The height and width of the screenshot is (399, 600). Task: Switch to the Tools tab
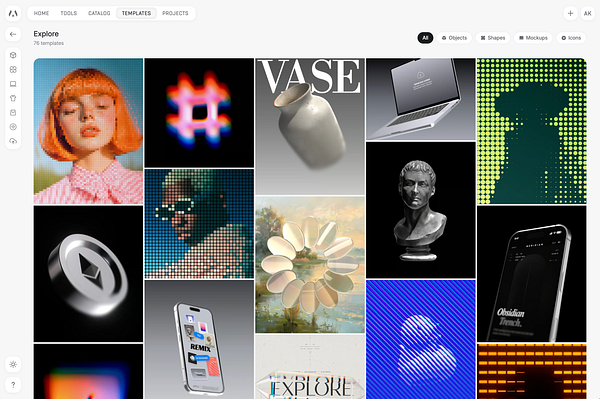click(x=68, y=13)
